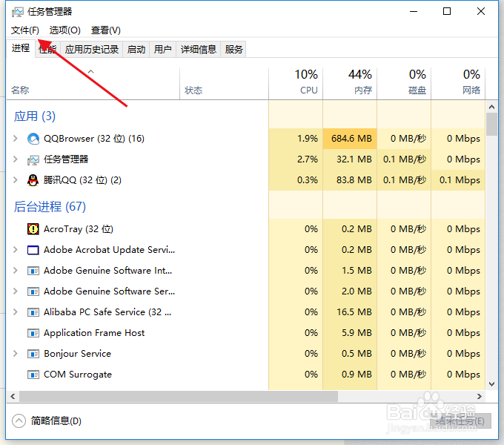Switch to the 服务 tab

point(233,50)
